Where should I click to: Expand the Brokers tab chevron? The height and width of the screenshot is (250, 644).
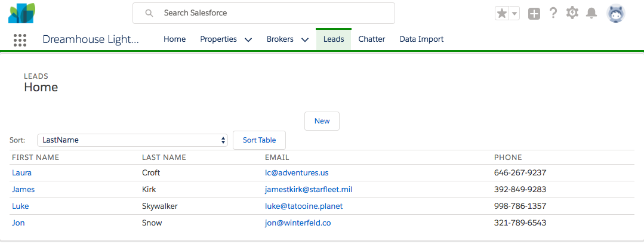pos(305,40)
